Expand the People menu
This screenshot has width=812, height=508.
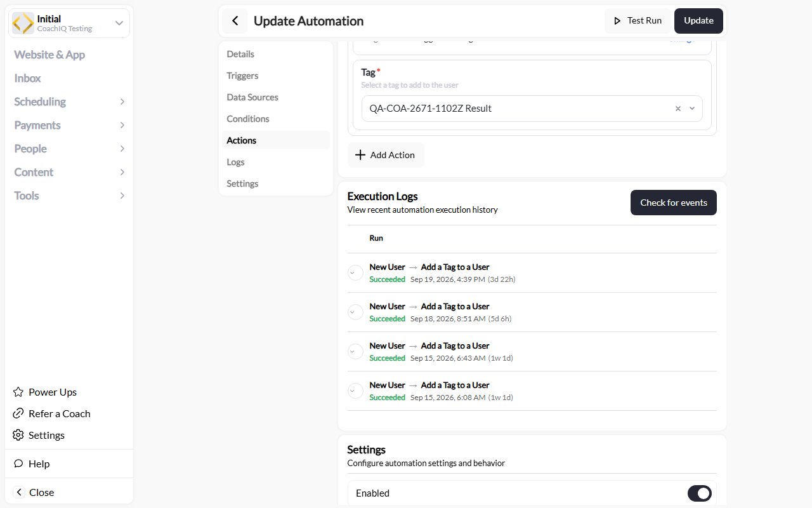(122, 149)
